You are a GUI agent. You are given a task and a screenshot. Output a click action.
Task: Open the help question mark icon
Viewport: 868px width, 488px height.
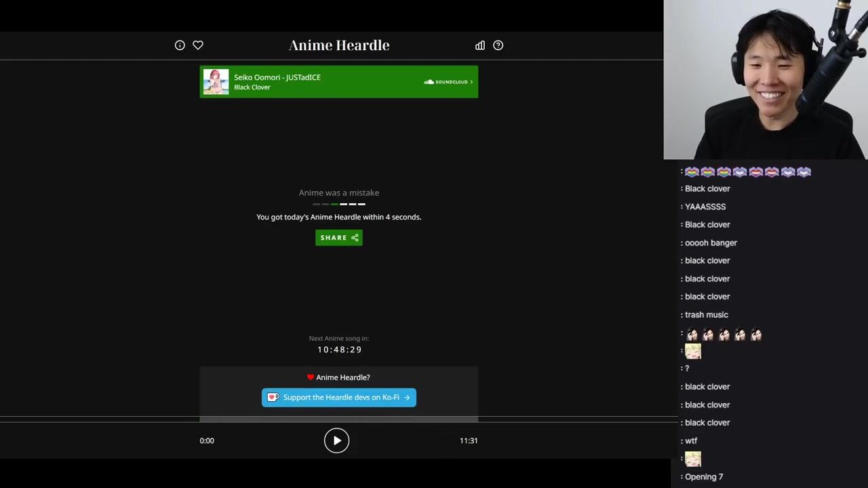click(x=498, y=45)
